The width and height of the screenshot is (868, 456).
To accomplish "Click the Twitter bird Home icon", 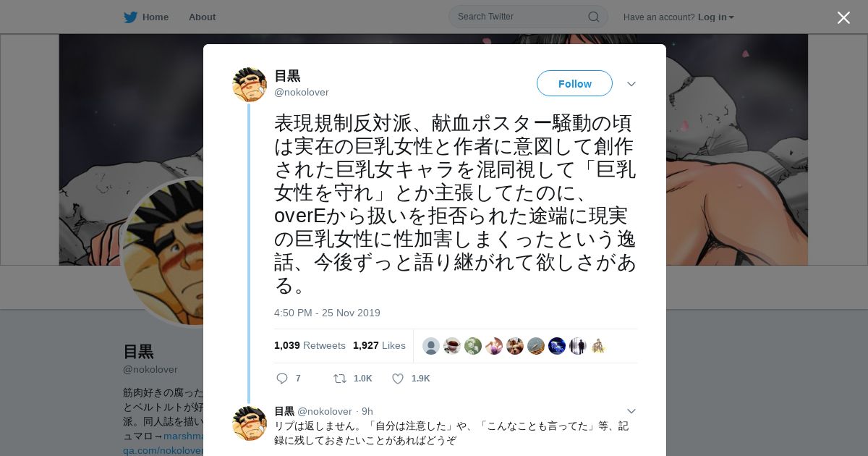I will (130, 17).
